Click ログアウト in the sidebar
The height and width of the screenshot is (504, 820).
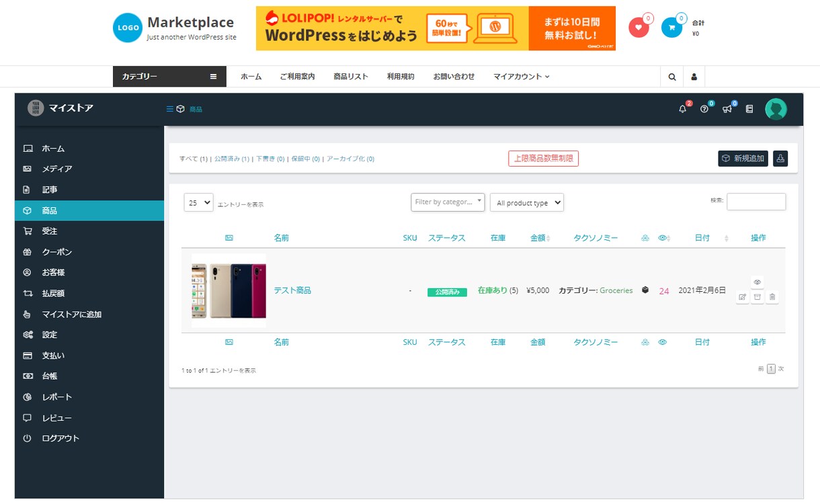pyautogui.click(x=89, y=438)
